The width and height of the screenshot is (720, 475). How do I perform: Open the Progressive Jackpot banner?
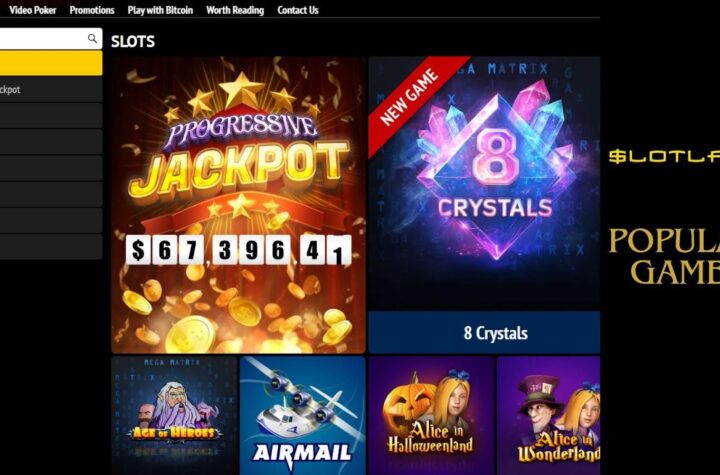pyautogui.click(x=238, y=205)
